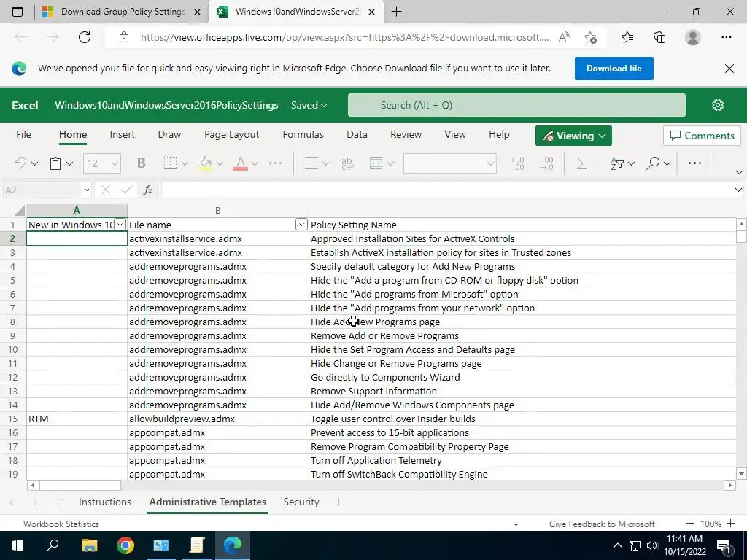Click the horizontal scrollbar thumb

(x=80, y=485)
